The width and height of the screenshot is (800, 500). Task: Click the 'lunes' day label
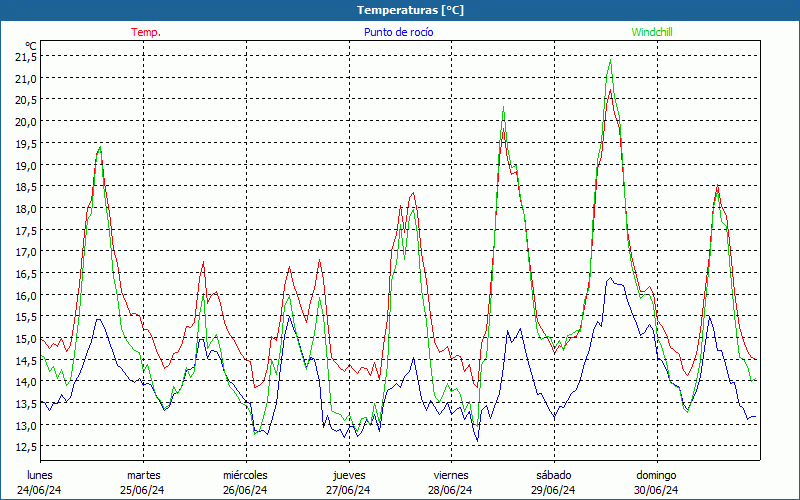click(x=40, y=475)
